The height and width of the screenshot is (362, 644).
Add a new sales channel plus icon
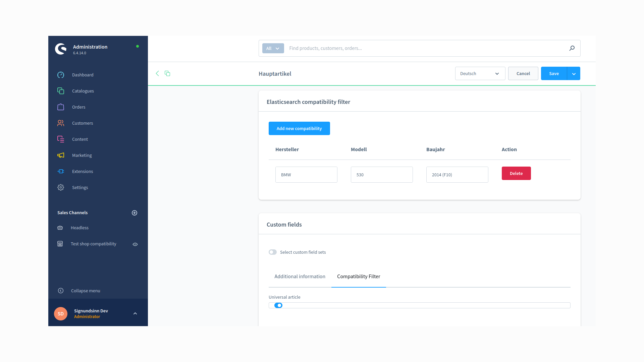pos(135,213)
